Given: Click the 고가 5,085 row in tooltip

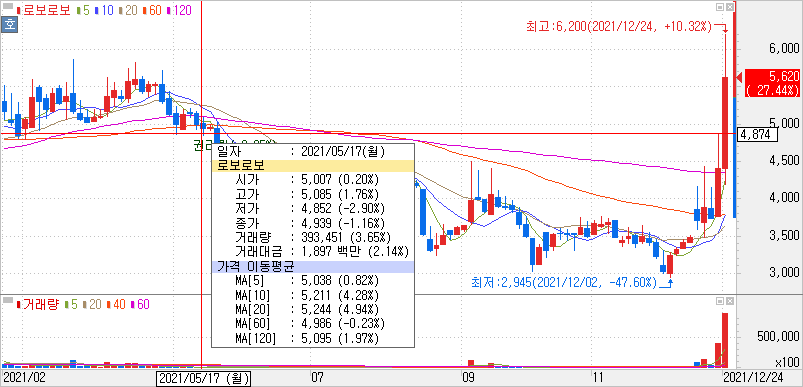Looking at the screenshot, I should click(x=312, y=195).
